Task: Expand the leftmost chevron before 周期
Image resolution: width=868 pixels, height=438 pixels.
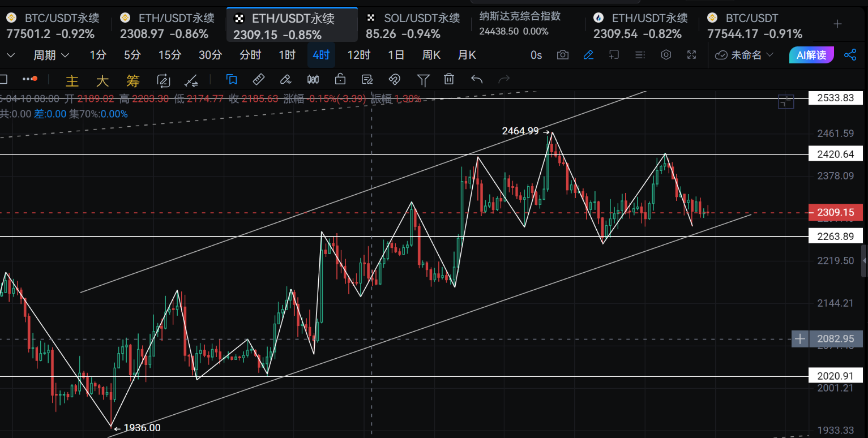Action: 10,55
